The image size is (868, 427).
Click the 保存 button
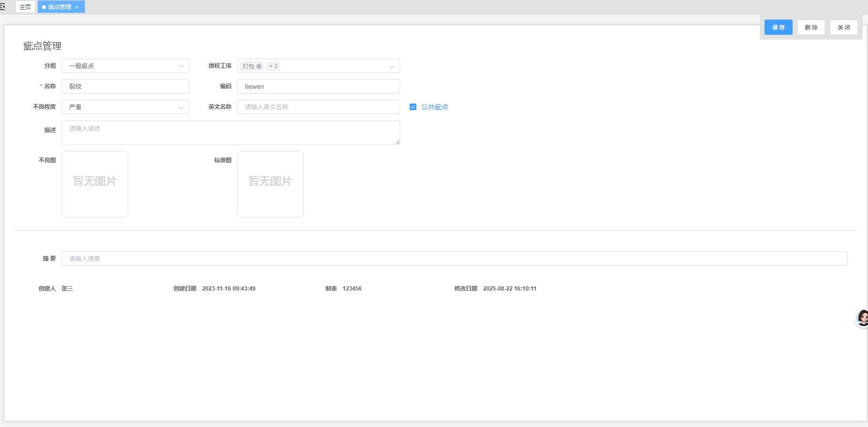pyautogui.click(x=778, y=27)
